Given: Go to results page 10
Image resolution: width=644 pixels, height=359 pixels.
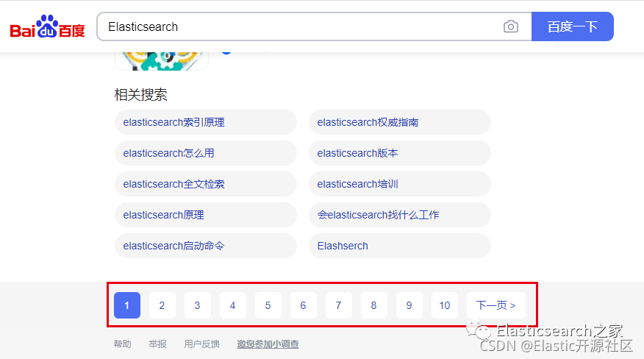Looking at the screenshot, I should (x=445, y=305).
